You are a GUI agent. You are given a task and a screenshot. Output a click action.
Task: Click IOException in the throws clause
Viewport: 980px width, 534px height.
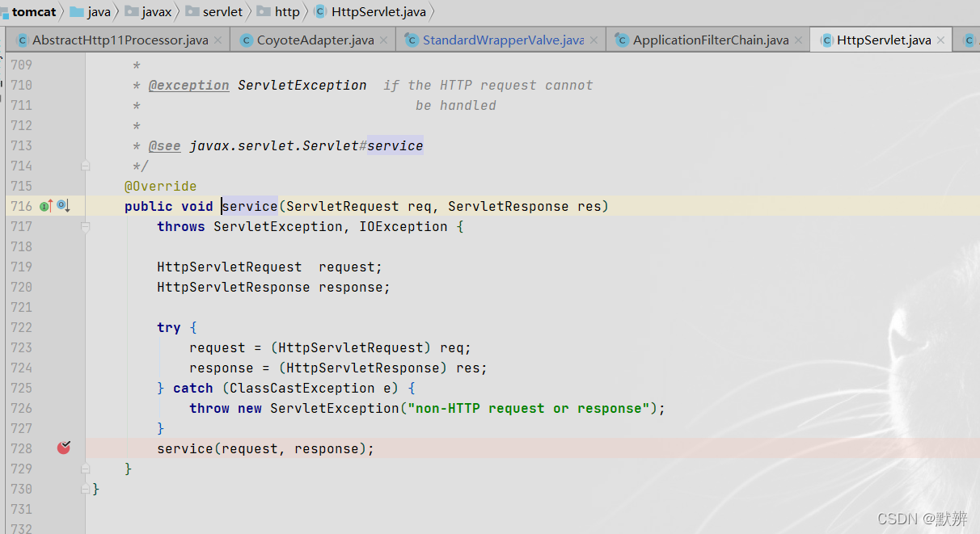[403, 226]
